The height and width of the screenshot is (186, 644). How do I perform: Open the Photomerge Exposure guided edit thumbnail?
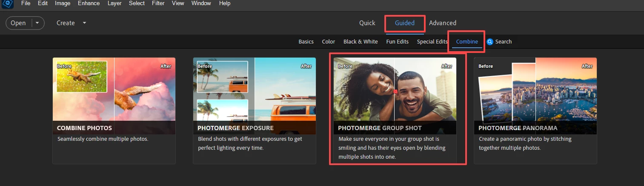255,96
